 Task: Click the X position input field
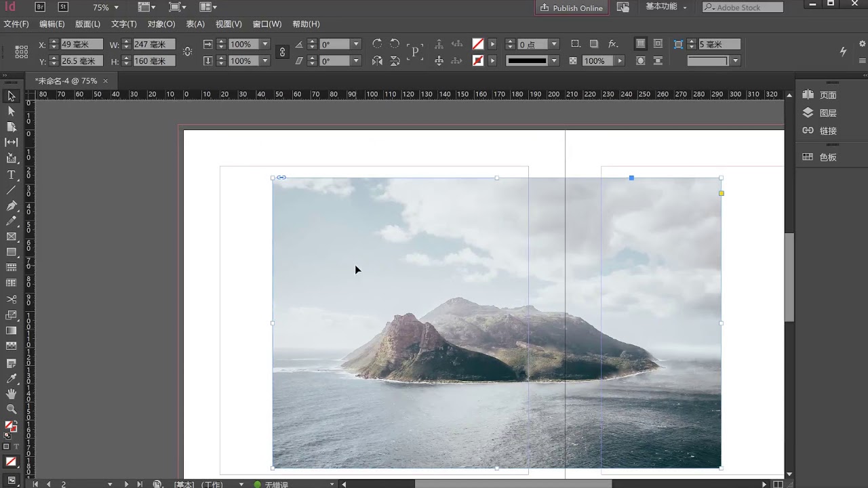(x=81, y=44)
